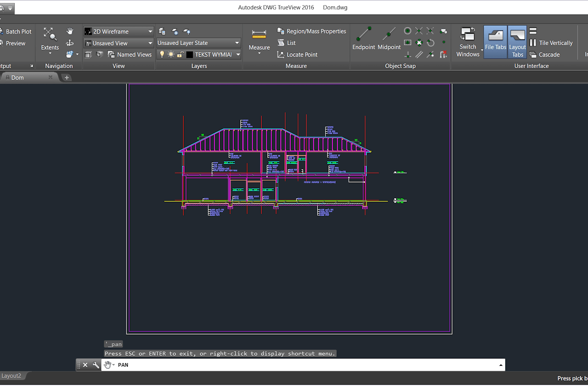This screenshot has width=588, height=392.
Task: Open Region/Mass Properties tool
Action: pos(311,31)
